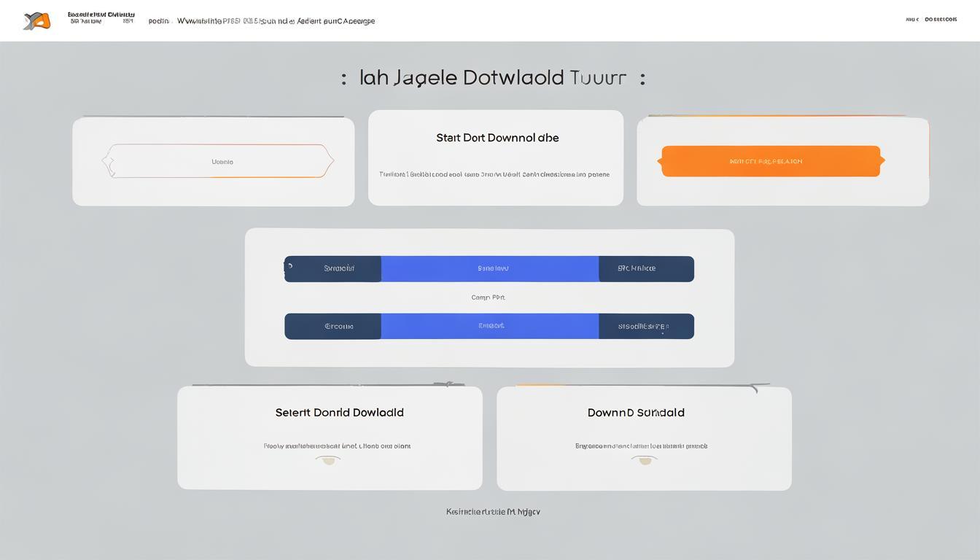Follow the footer link 'Kesinchertrele M hrjgev'
Viewport: 980px width, 560px height.
pyautogui.click(x=493, y=511)
